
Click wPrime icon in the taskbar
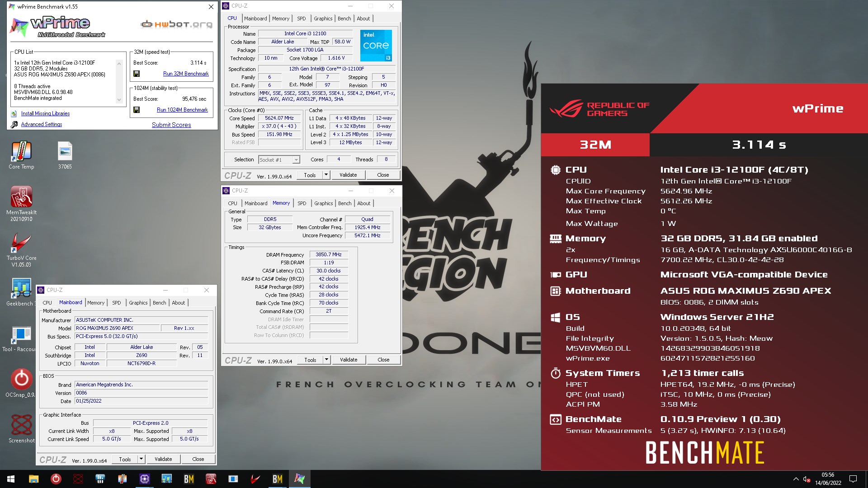[x=299, y=479]
